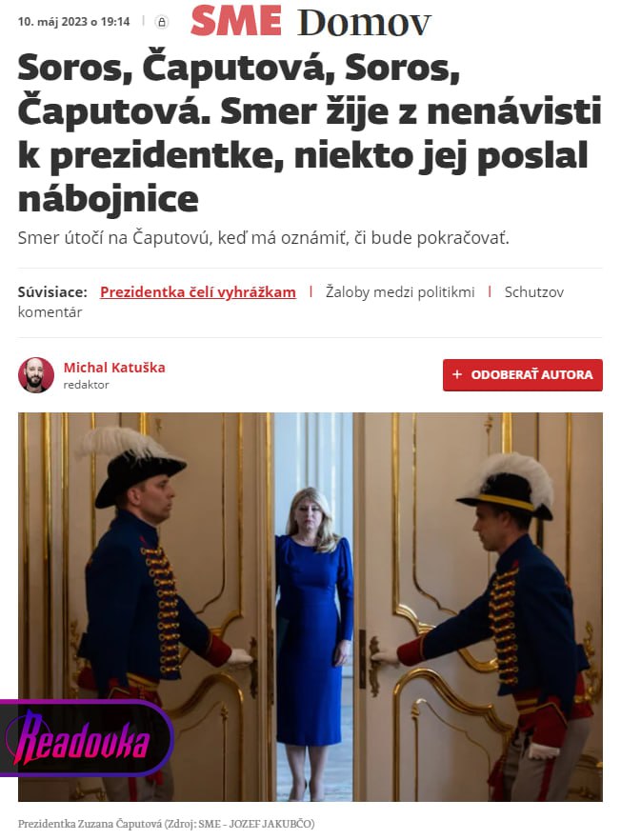Click the article headline about Čaputová
The width and height of the screenshot is (621, 840).
click(310, 133)
